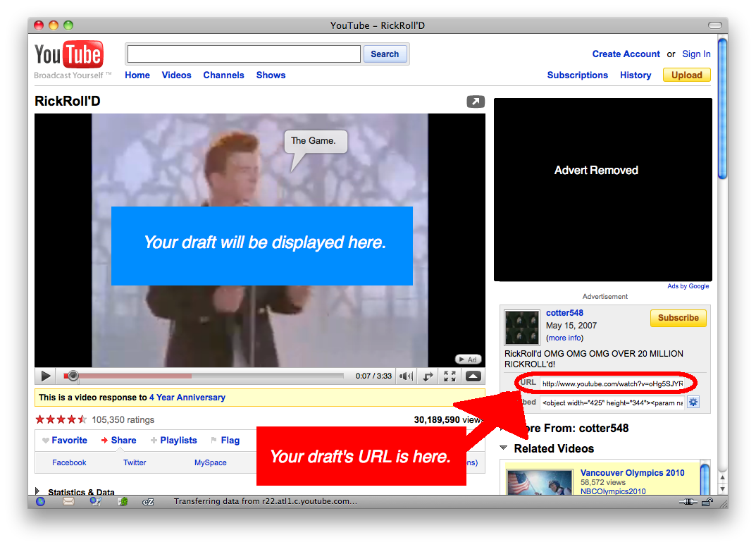Open the Channels tab

[224, 75]
